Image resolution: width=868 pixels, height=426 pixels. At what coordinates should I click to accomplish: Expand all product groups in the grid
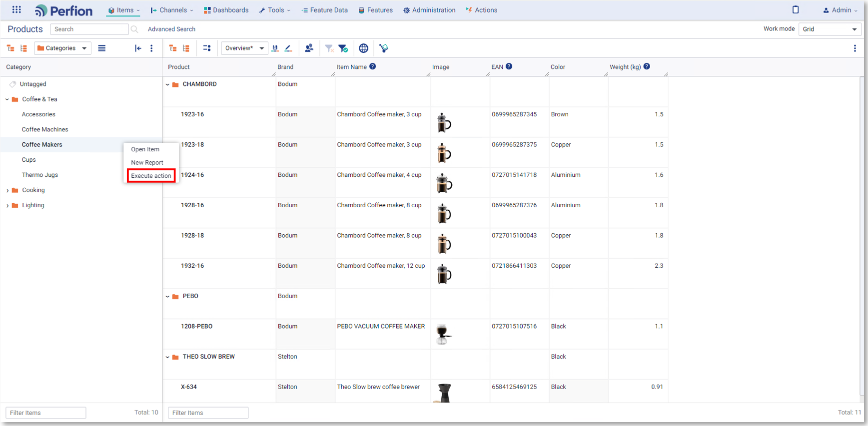173,48
